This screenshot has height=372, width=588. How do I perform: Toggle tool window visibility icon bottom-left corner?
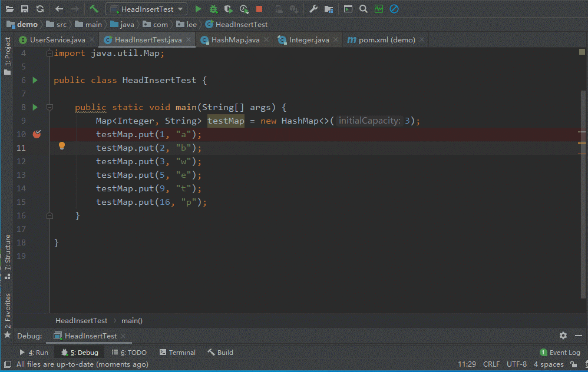coord(8,364)
